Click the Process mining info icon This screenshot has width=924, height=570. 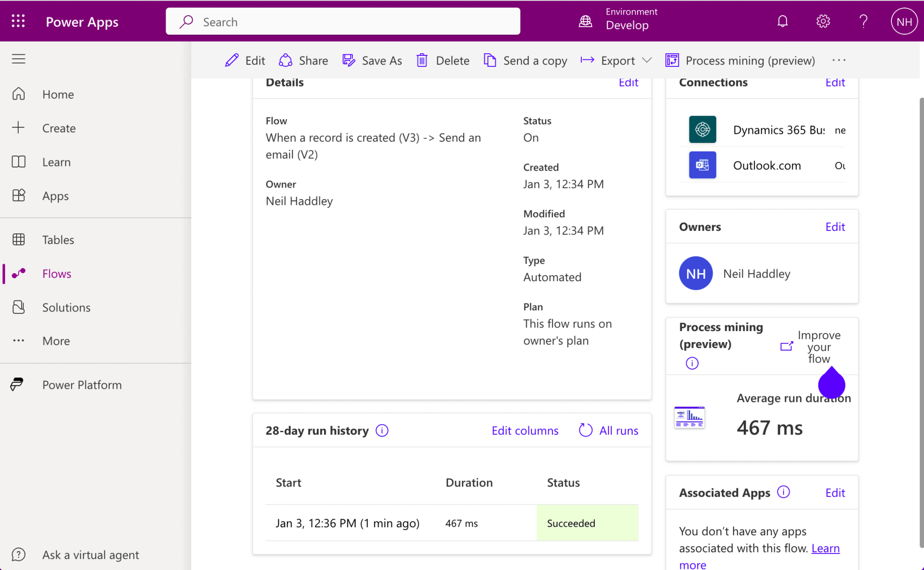point(692,363)
